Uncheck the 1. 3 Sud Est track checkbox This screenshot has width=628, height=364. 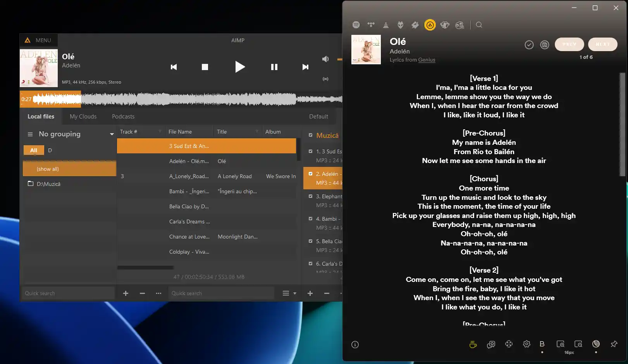tap(310, 151)
